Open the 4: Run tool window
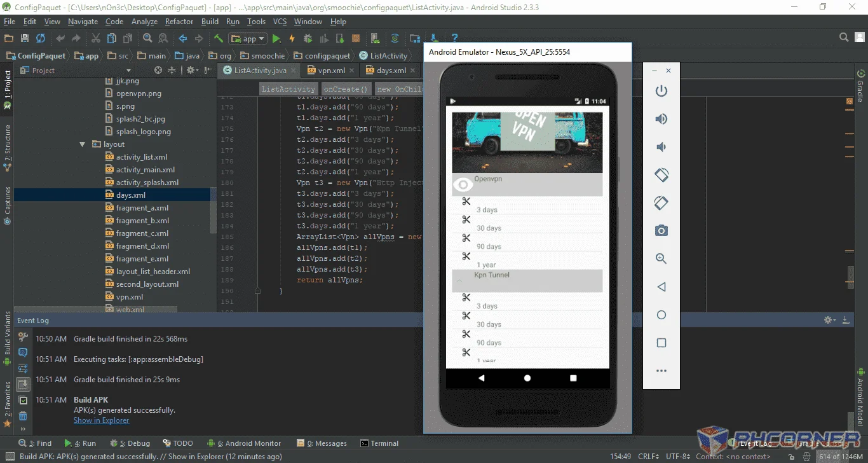The height and width of the screenshot is (463, 868). (x=80, y=443)
